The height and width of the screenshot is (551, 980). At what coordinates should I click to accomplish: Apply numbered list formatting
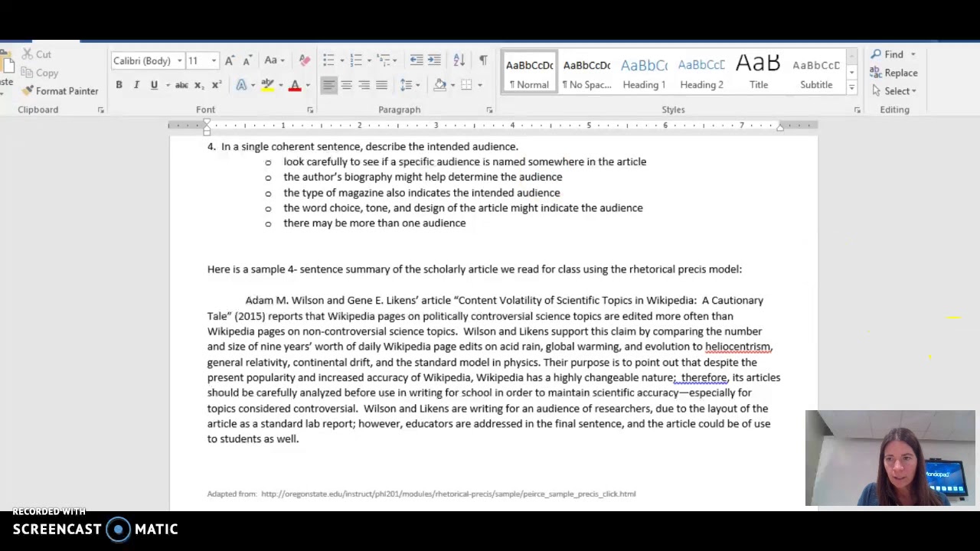coord(356,60)
